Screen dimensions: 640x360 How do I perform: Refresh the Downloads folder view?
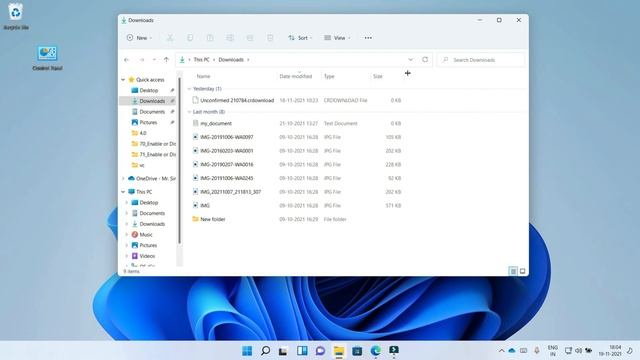pos(425,60)
